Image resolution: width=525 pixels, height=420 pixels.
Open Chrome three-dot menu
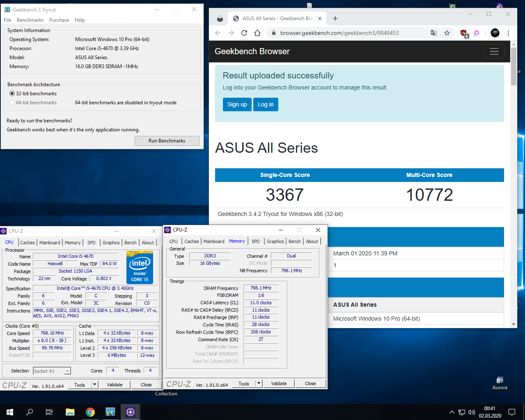[508, 33]
